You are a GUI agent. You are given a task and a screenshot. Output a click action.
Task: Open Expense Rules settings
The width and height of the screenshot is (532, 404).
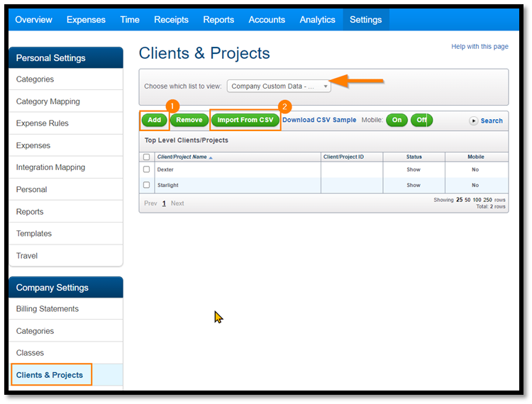pyautogui.click(x=66, y=123)
